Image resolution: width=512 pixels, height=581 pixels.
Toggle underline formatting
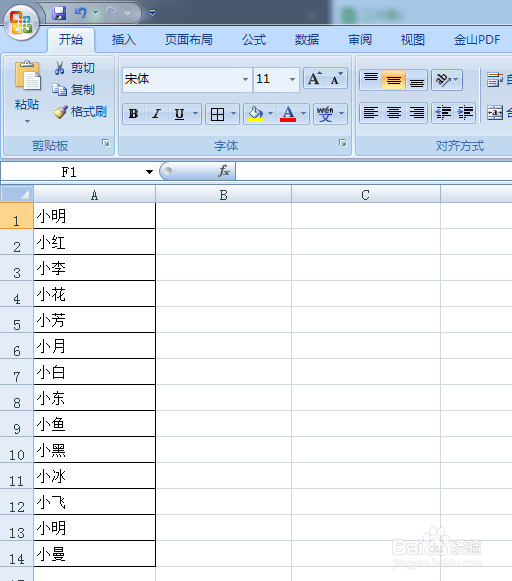(179, 114)
